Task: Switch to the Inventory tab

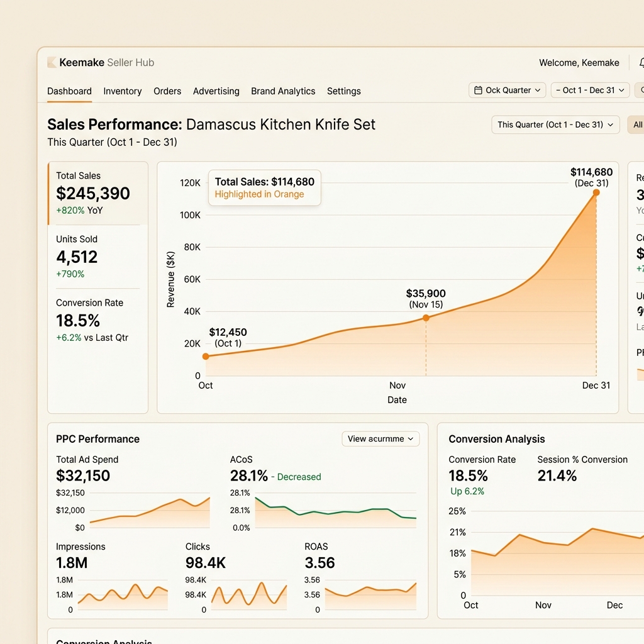Action: 123,91
